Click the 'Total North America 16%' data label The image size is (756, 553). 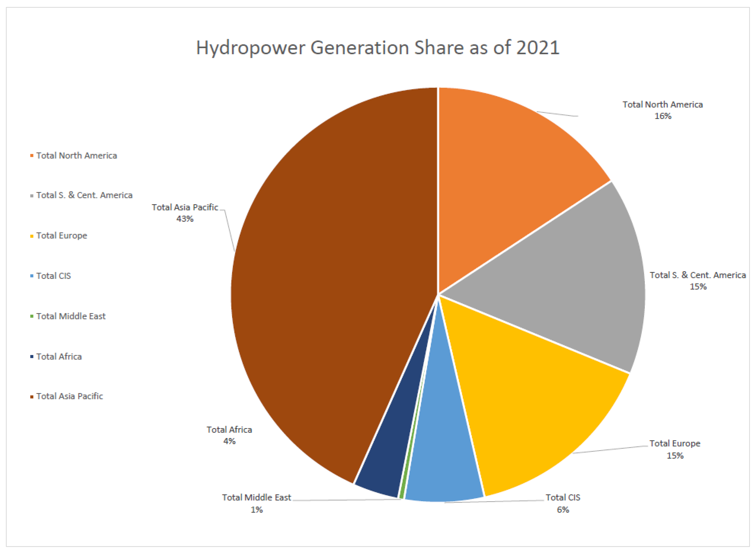click(x=662, y=110)
